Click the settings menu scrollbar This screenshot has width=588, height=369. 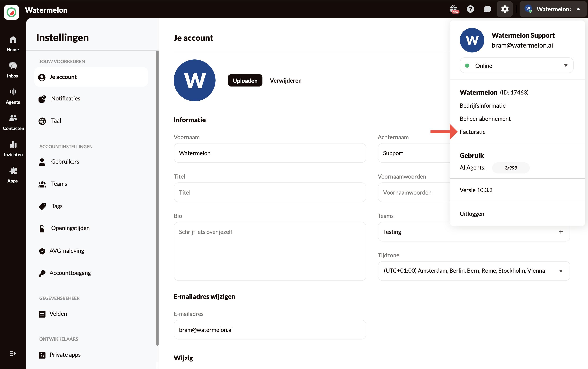point(157,198)
